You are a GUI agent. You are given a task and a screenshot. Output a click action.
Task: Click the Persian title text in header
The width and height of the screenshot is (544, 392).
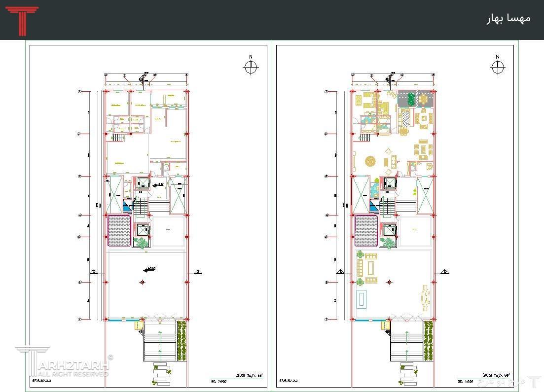click(x=508, y=18)
